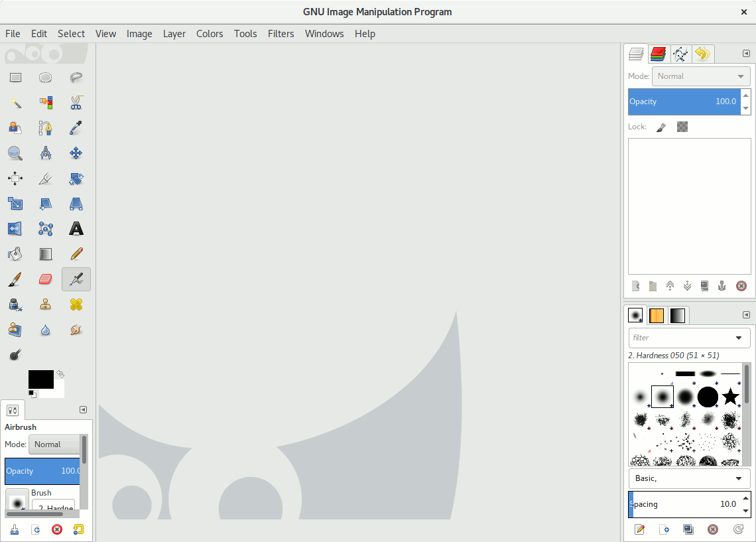Select the Crop tool
Viewport: 756px width, 542px height.
pos(45,178)
